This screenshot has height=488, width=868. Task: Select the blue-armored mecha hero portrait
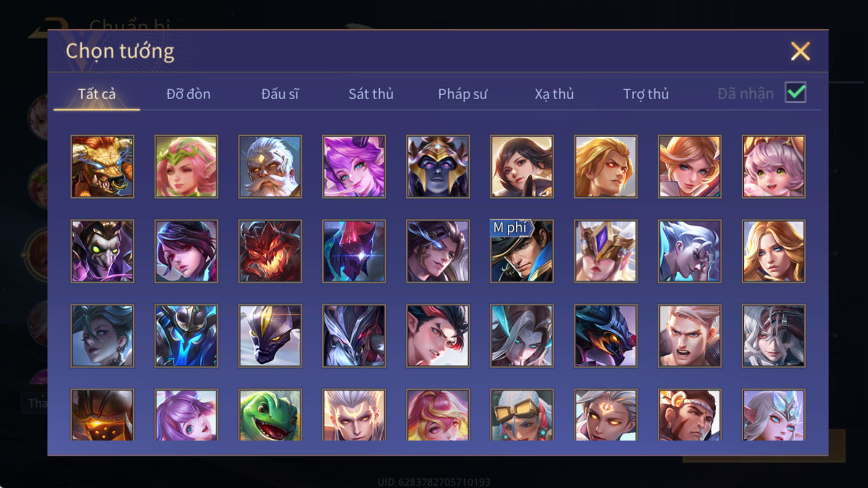tap(186, 336)
